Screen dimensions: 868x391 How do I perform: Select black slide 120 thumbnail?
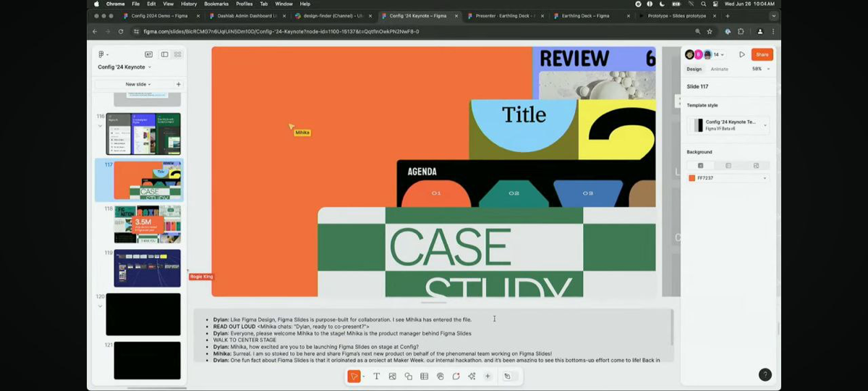click(x=143, y=314)
